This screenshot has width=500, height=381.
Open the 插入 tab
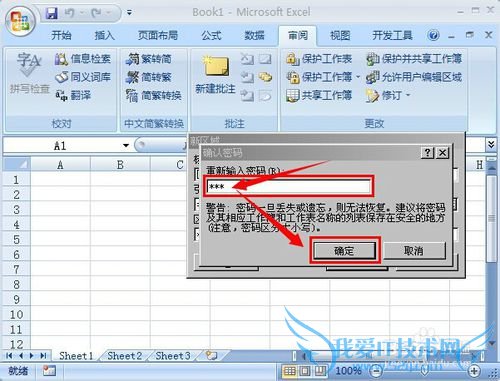tap(105, 35)
